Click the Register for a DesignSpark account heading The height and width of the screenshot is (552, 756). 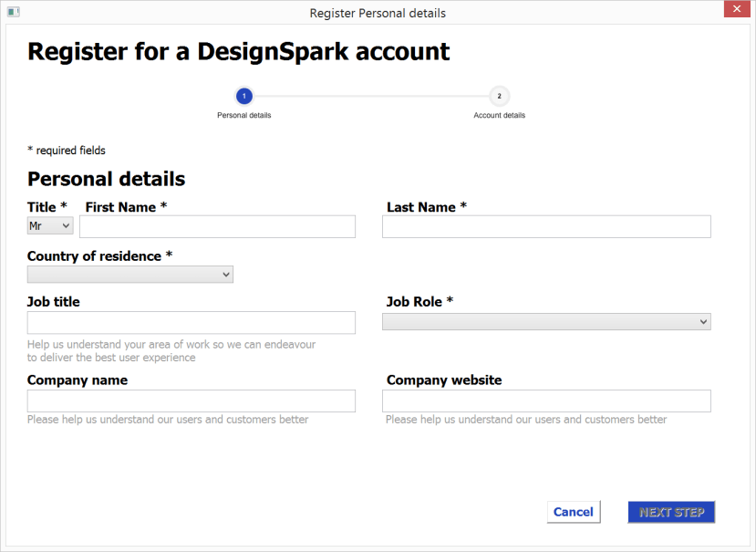(x=239, y=51)
